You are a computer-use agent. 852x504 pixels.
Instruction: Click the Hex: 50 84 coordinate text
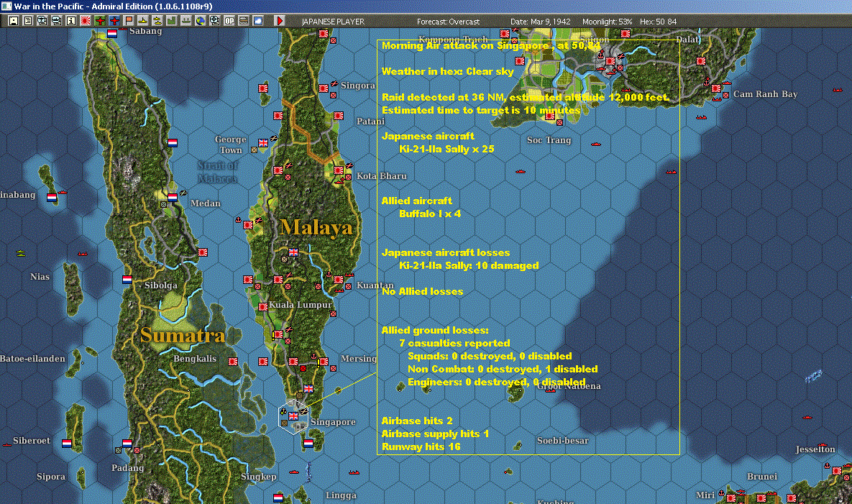(x=658, y=22)
